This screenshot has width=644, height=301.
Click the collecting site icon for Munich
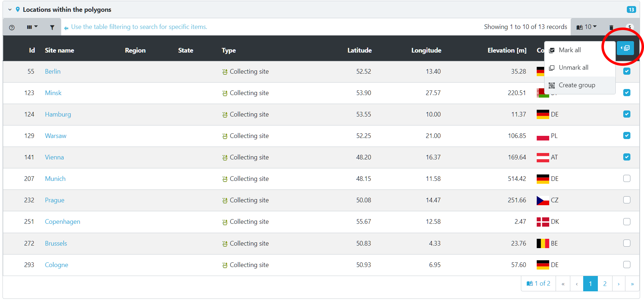point(225,179)
